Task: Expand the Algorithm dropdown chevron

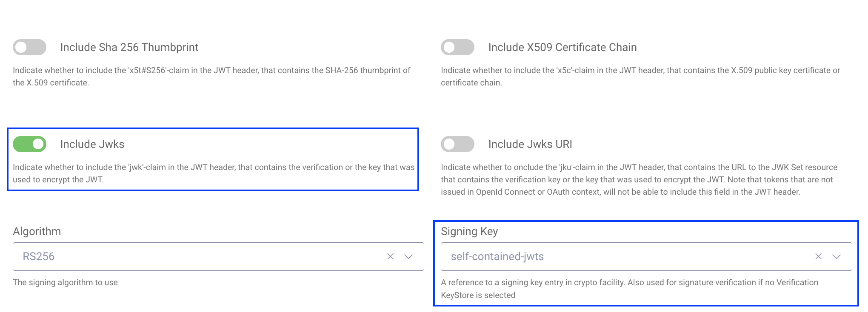Action: click(x=408, y=256)
